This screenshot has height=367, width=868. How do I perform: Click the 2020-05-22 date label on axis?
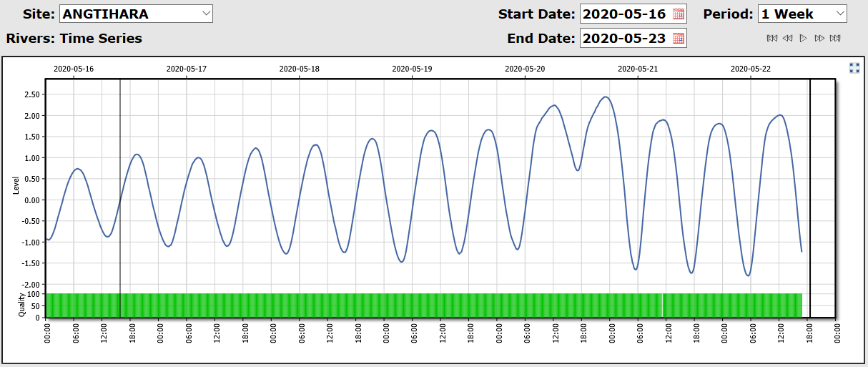(750, 69)
